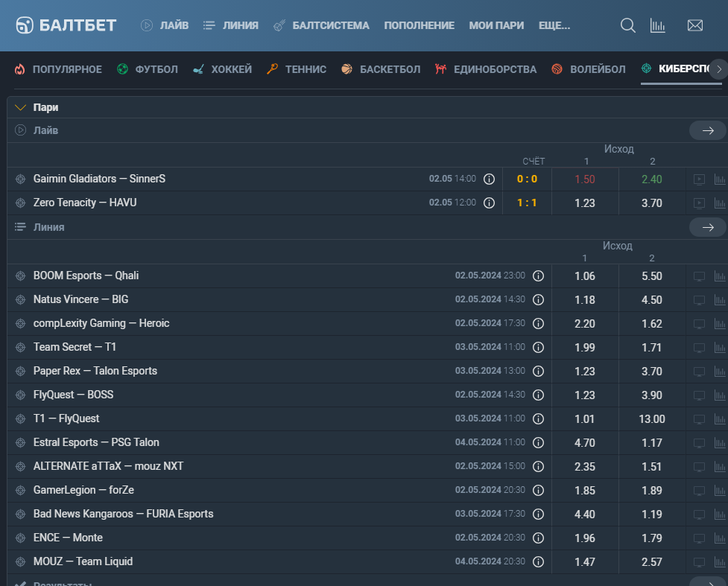The height and width of the screenshot is (586, 728).
Task: Pick HAVU odds 3.70 in Zero Tenacity match
Action: click(x=652, y=203)
